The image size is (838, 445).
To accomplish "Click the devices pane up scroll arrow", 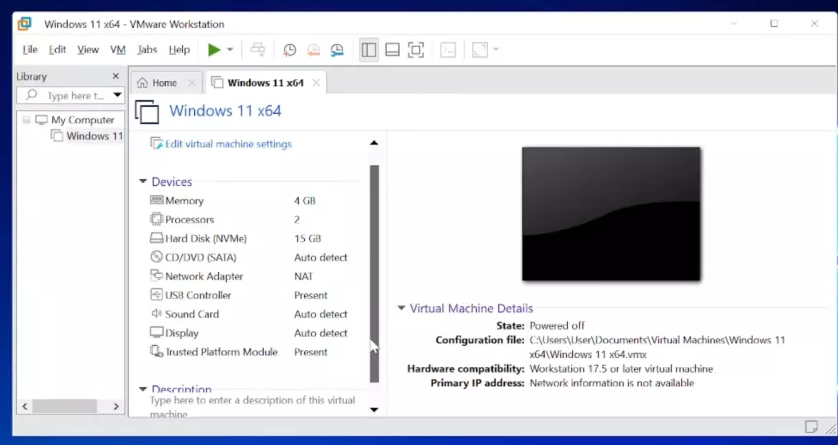I will pyautogui.click(x=374, y=143).
